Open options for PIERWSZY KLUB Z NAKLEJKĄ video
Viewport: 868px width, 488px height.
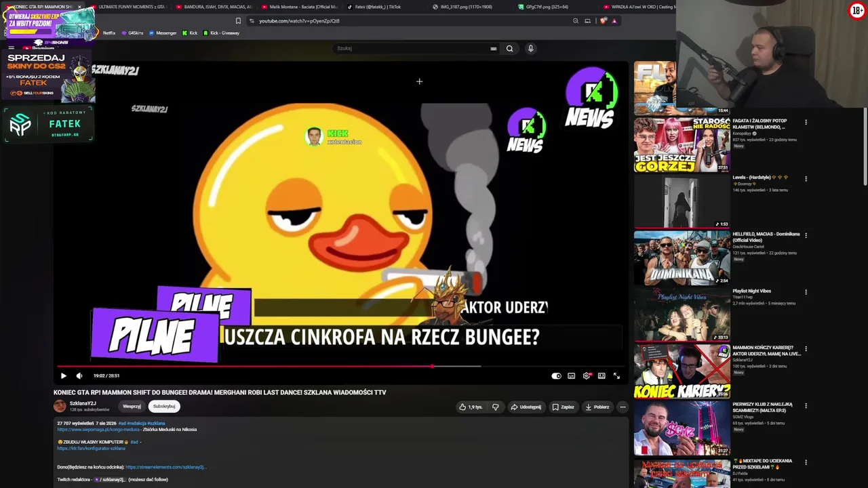[806, 406]
